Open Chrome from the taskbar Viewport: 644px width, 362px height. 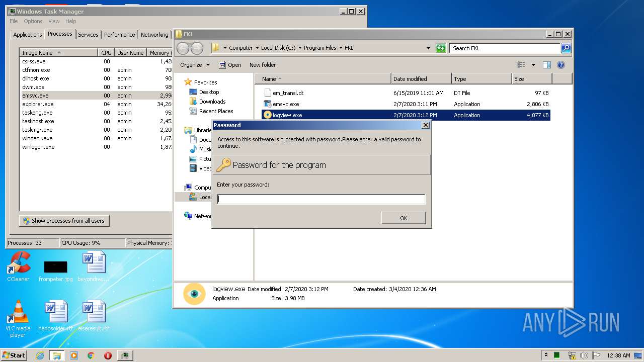[x=91, y=355]
